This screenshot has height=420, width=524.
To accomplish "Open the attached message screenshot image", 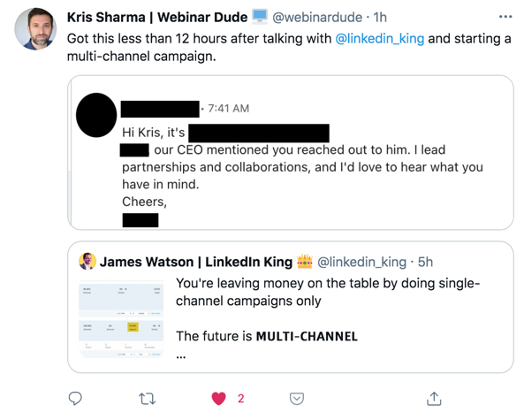I will point(291,152).
